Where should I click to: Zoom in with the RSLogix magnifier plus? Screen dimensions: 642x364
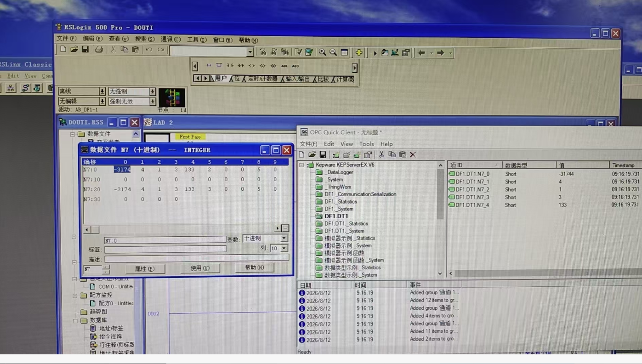[x=323, y=52]
